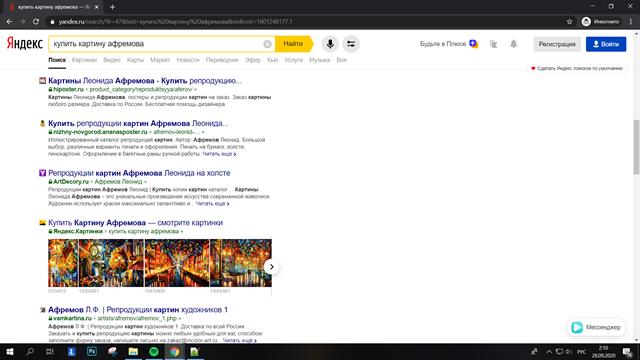Expand the ArtDecory.ru result dropdown arrow
640x360 pixels.
point(145,182)
